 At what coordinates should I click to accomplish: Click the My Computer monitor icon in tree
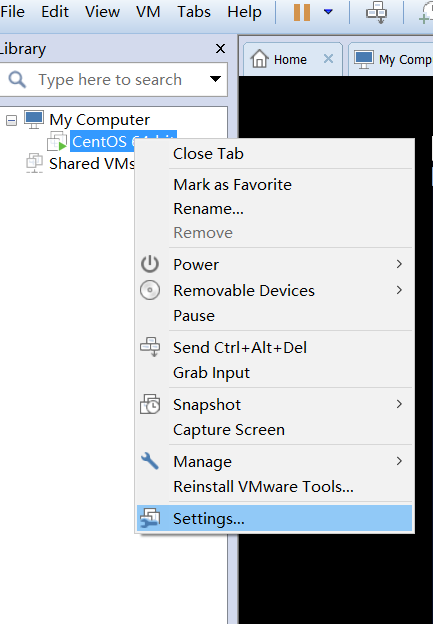click(34, 119)
